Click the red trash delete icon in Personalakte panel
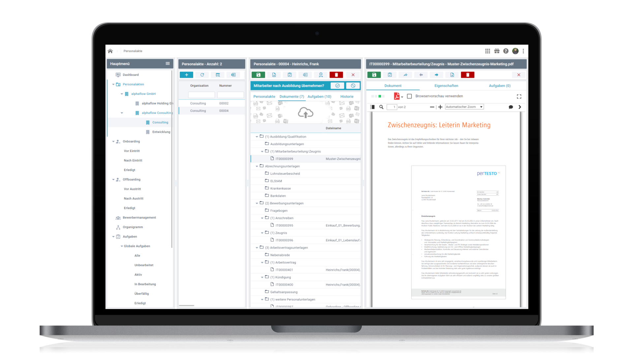This screenshot has height=364, width=633. (x=336, y=75)
